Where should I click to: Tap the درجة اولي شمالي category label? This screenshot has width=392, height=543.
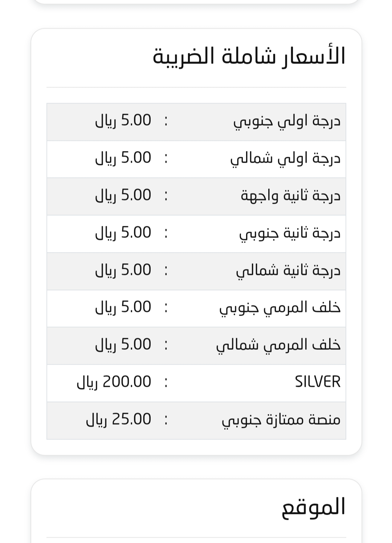(x=286, y=159)
